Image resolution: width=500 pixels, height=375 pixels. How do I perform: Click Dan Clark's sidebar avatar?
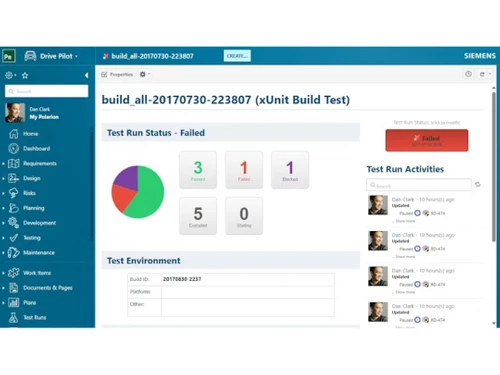click(15, 113)
